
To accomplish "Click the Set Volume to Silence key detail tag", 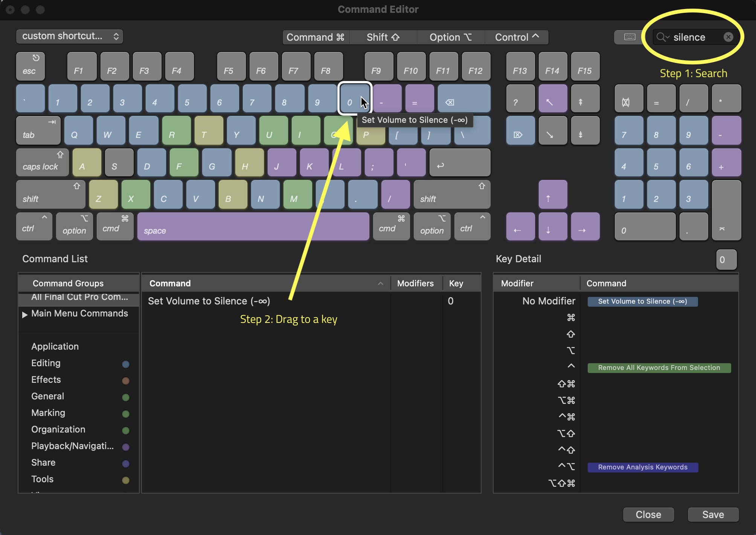I will (642, 301).
